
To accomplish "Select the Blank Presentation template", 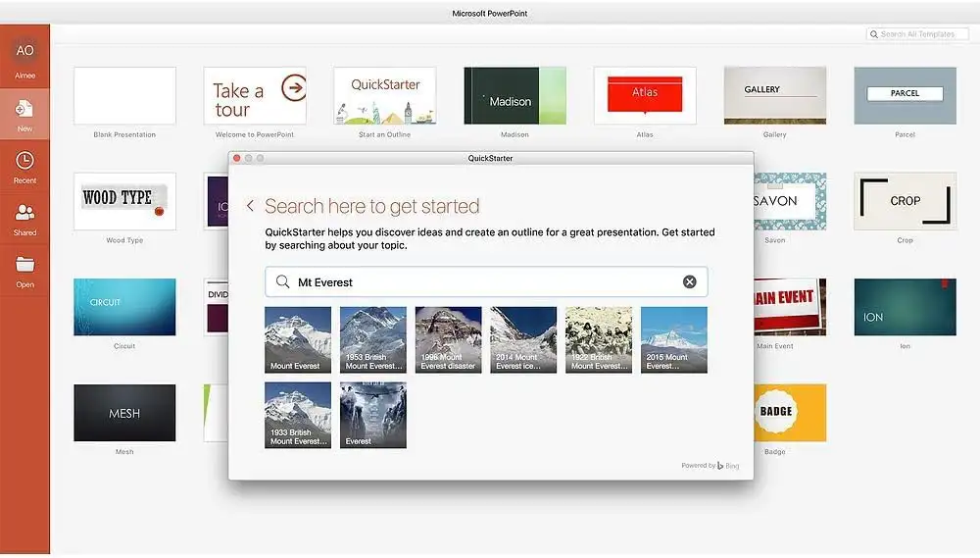I will click(x=124, y=96).
